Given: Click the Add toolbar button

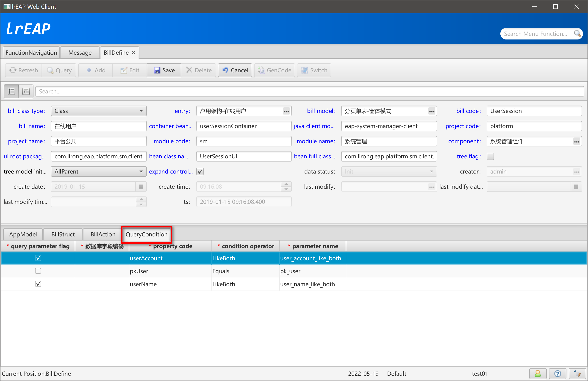Looking at the screenshot, I should (x=96, y=70).
